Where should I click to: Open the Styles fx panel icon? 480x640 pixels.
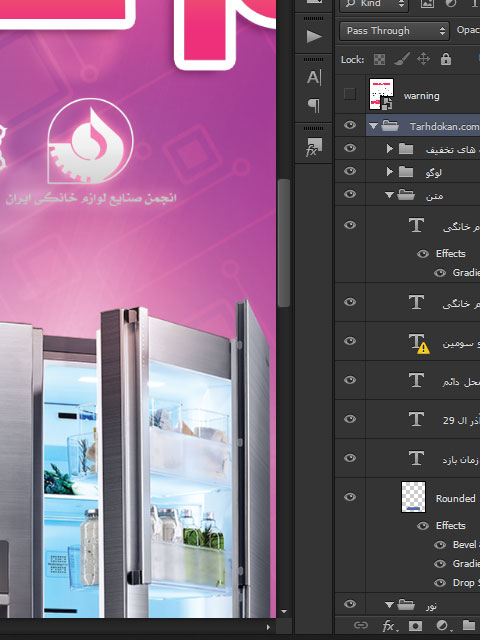click(x=314, y=147)
